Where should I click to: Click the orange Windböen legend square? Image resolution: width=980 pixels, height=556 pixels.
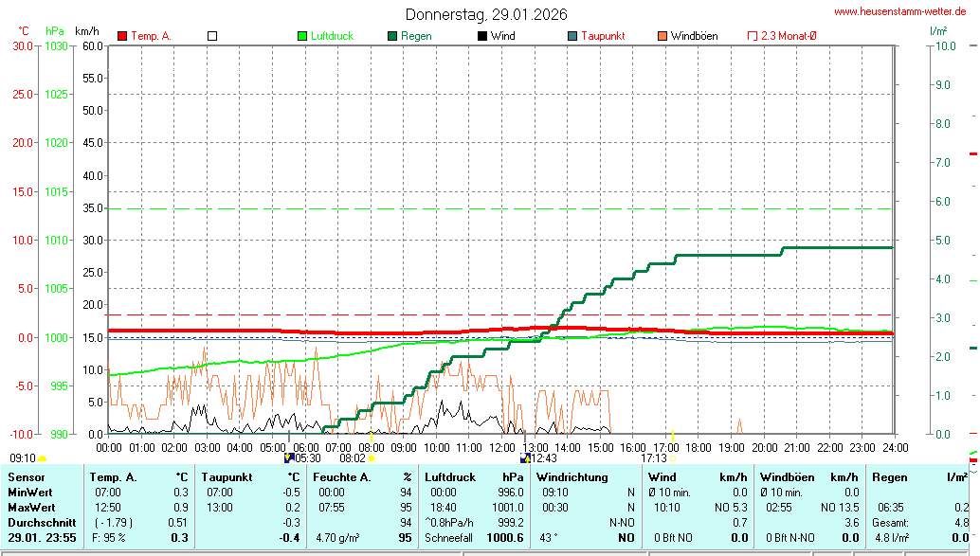point(662,36)
